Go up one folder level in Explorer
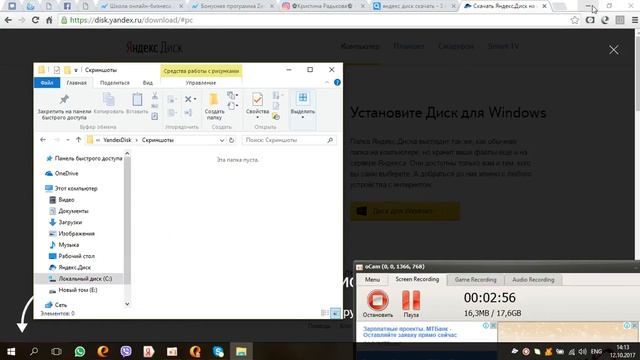Image resolution: width=640 pixels, height=360 pixels. click(78, 140)
